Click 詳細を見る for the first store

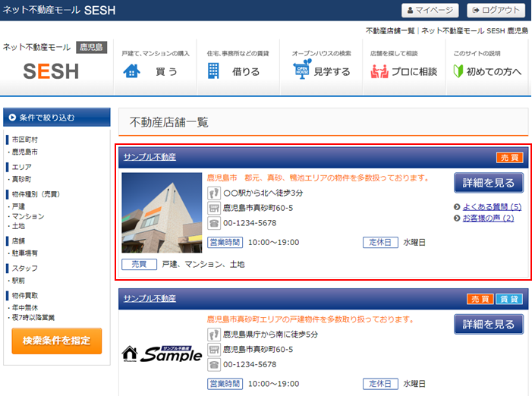(489, 183)
